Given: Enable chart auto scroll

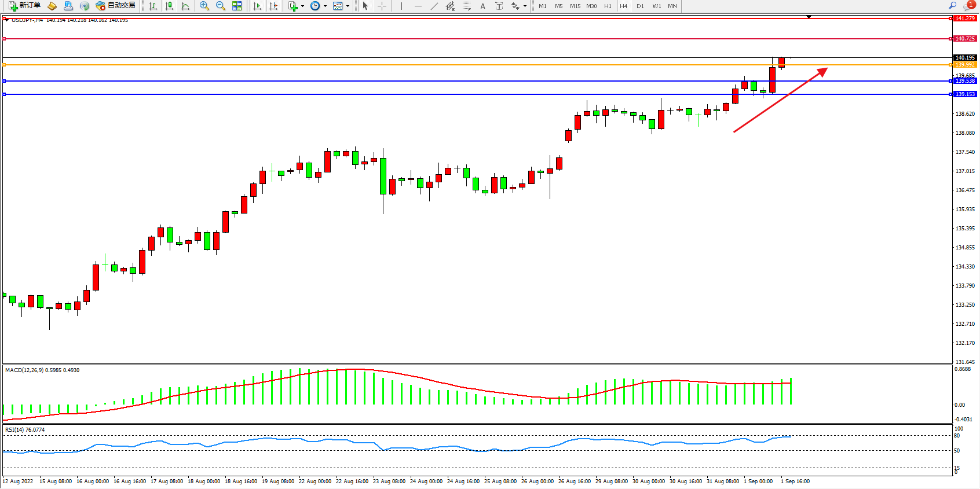Looking at the screenshot, I should point(257,6).
